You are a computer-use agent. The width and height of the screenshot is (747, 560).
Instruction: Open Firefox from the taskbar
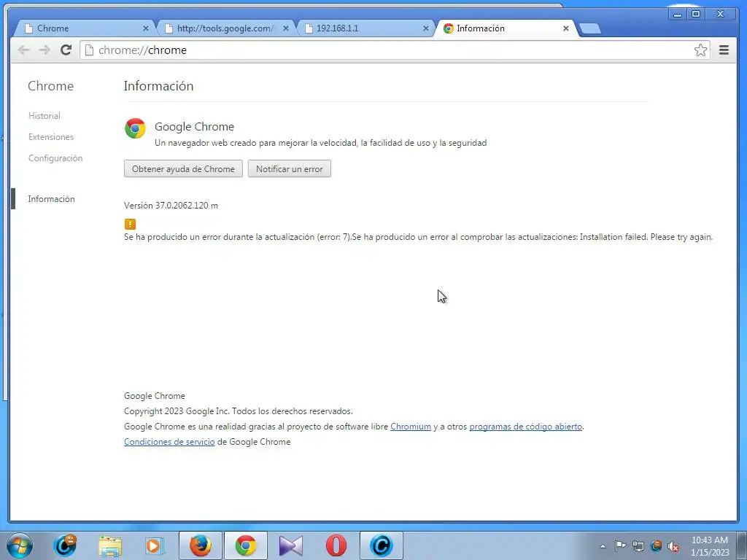pos(200,545)
